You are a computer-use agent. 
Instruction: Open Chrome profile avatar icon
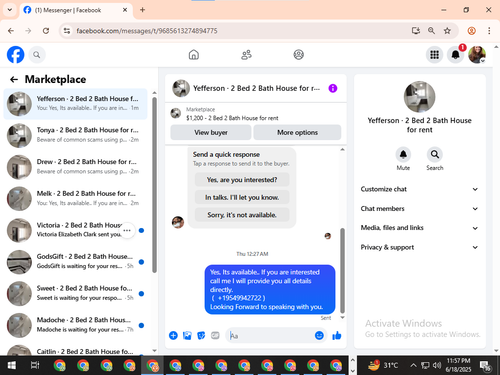[471, 31]
